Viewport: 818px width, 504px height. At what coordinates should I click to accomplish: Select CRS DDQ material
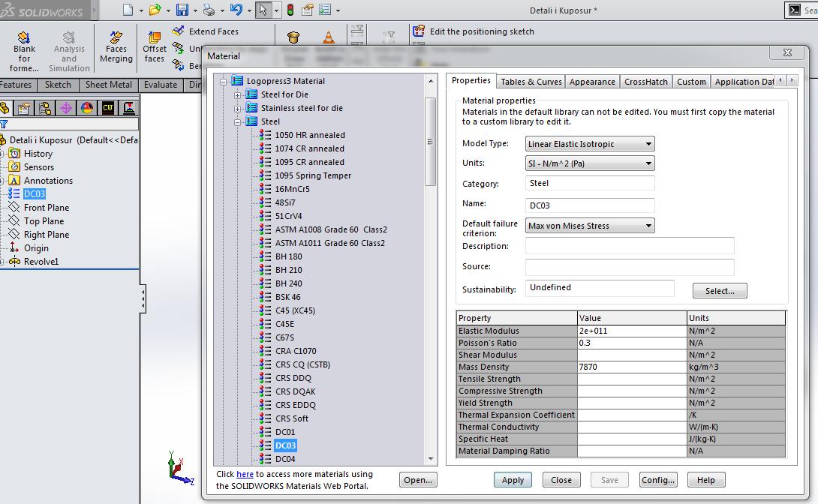[293, 378]
